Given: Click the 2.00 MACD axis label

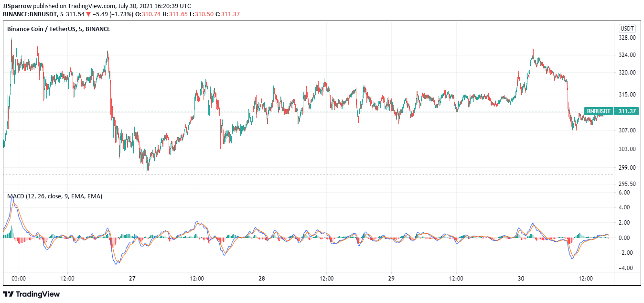Looking at the screenshot, I should click(624, 223).
